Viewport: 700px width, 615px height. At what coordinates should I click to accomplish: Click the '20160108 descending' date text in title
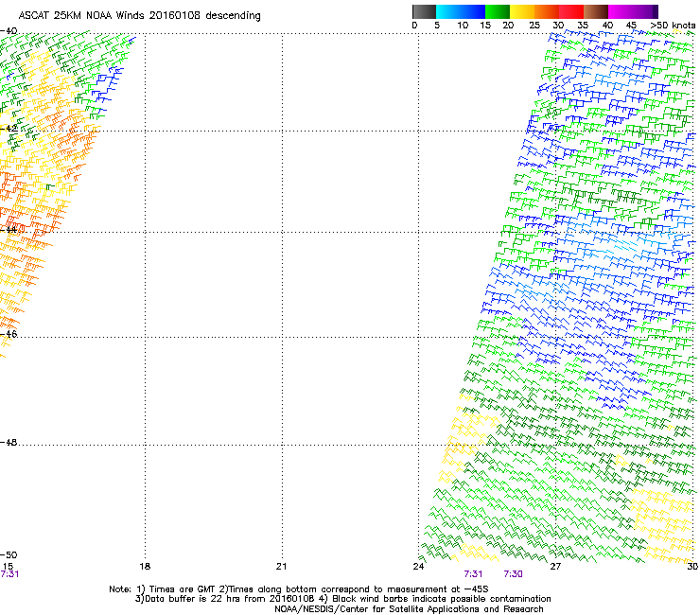click(x=205, y=15)
